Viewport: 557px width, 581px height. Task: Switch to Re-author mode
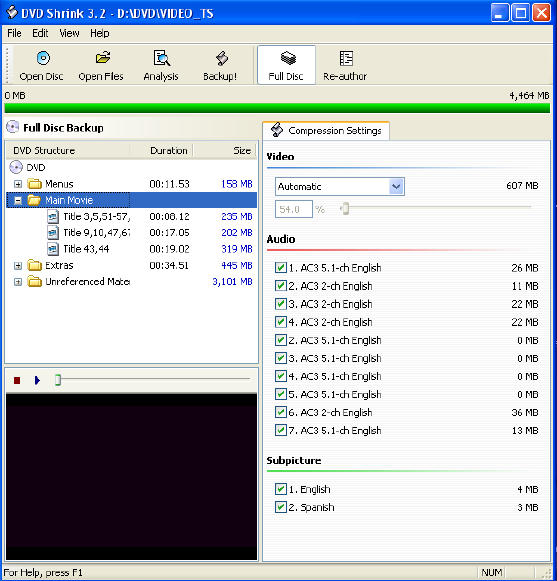345,66
